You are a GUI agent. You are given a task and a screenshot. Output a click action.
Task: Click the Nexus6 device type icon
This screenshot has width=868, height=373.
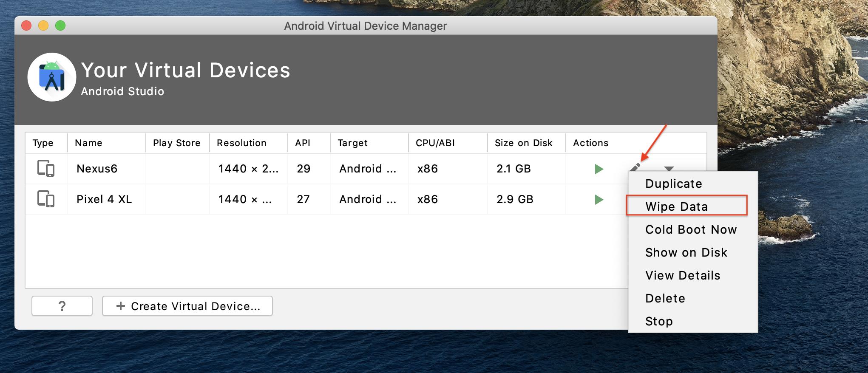tap(45, 169)
